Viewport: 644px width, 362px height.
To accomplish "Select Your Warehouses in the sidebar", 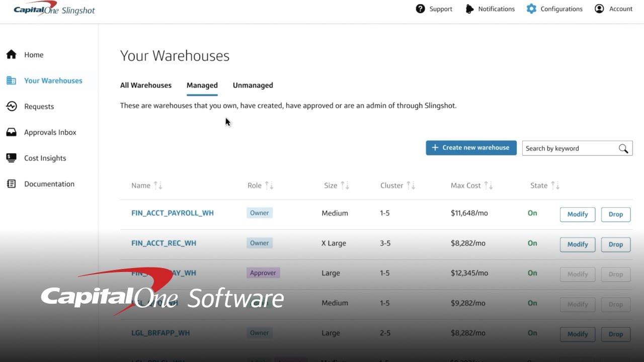I will 53,80.
